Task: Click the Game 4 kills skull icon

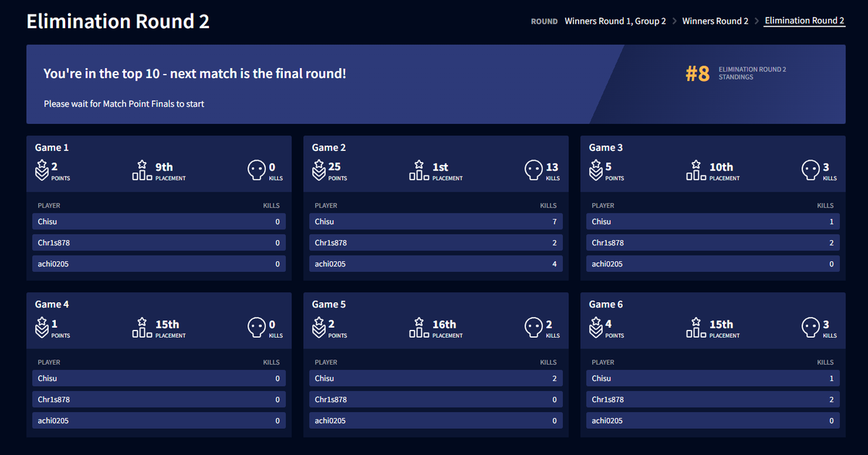Action: click(256, 328)
